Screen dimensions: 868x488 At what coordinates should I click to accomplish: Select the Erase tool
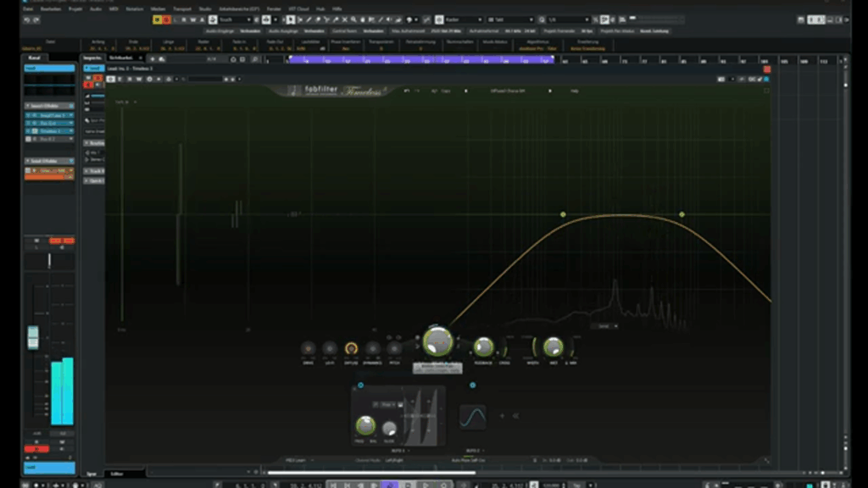coord(318,20)
